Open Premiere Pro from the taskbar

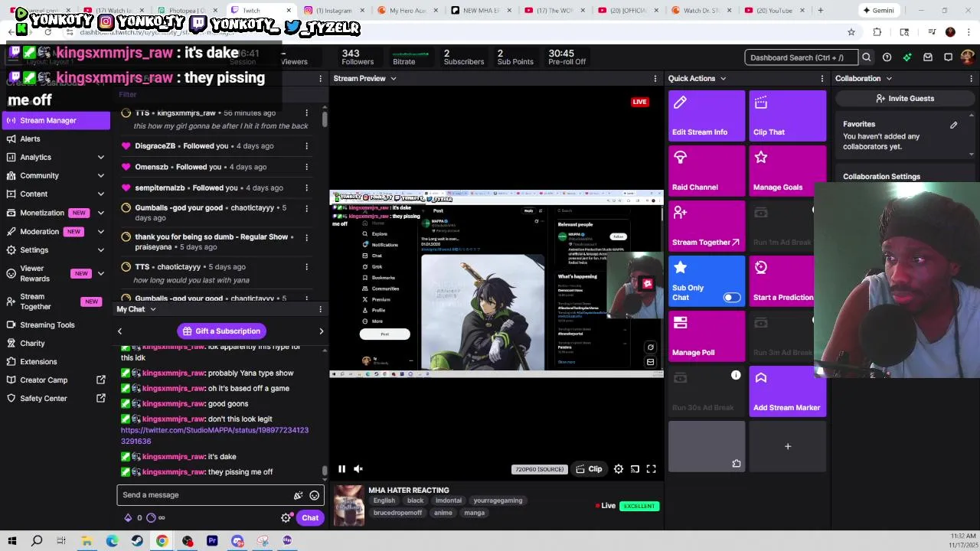click(212, 541)
